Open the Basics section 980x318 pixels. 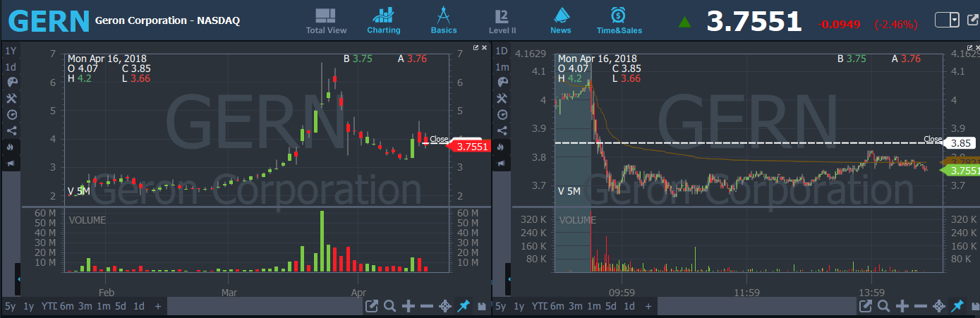click(x=444, y=21)
